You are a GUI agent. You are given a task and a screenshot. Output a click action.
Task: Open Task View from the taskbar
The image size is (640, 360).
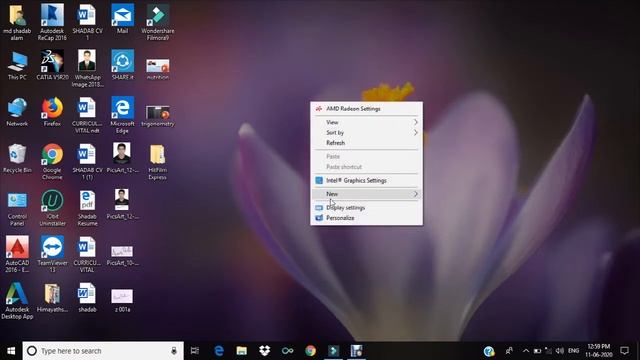point(195,351)
